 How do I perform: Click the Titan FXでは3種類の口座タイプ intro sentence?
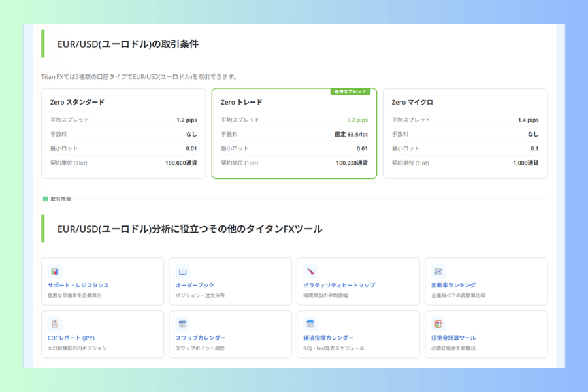139,77
